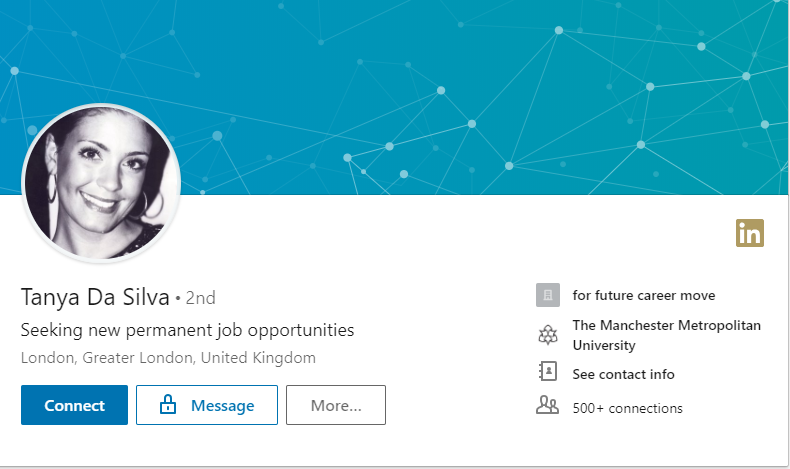Click the Message button label
The image size is (790, 469).
point(222,406)
